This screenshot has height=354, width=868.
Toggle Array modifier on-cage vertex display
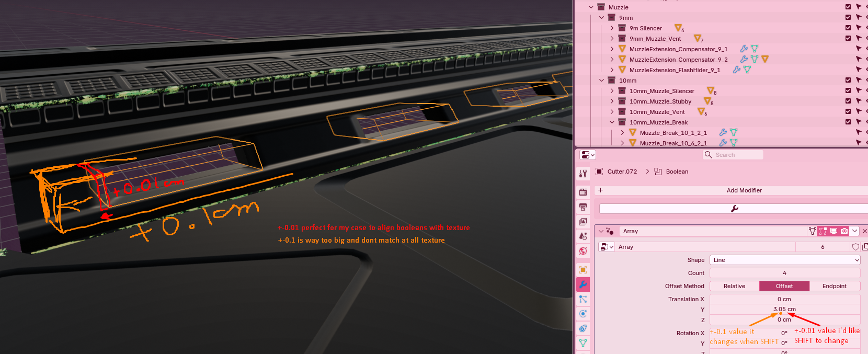[x=813, y=231]
